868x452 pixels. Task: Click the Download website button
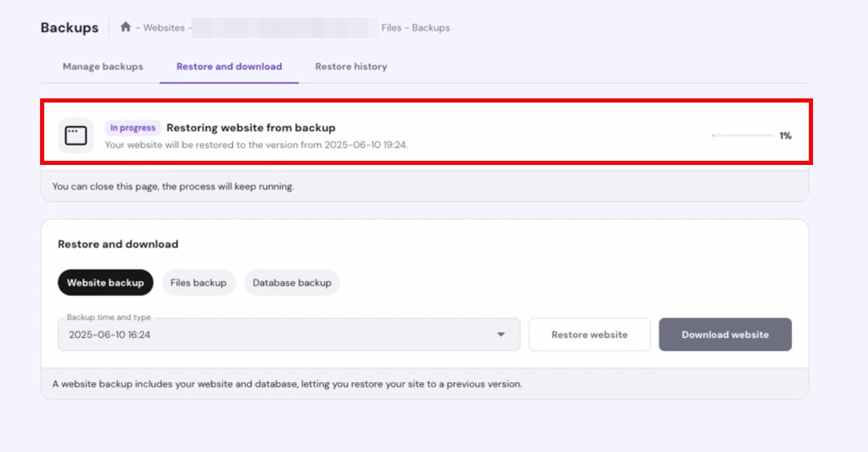(725, 335)
